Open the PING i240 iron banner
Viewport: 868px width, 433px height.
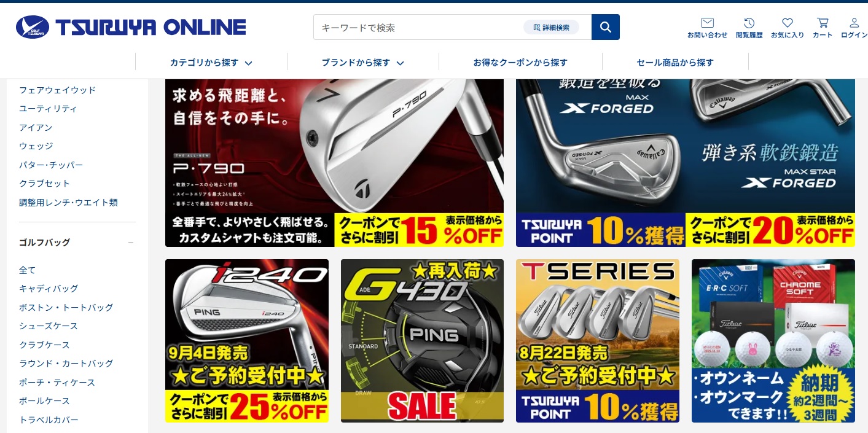[x=247, y=341]
